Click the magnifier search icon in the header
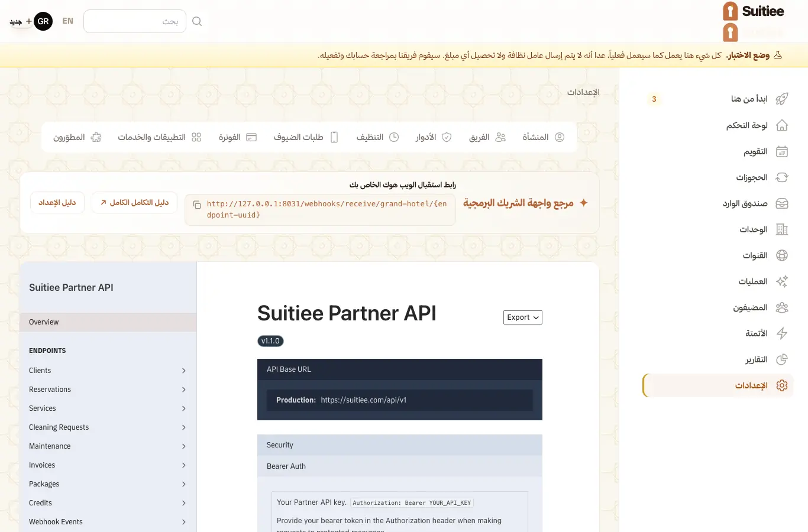808x532 pixels. tap(197, 21)
